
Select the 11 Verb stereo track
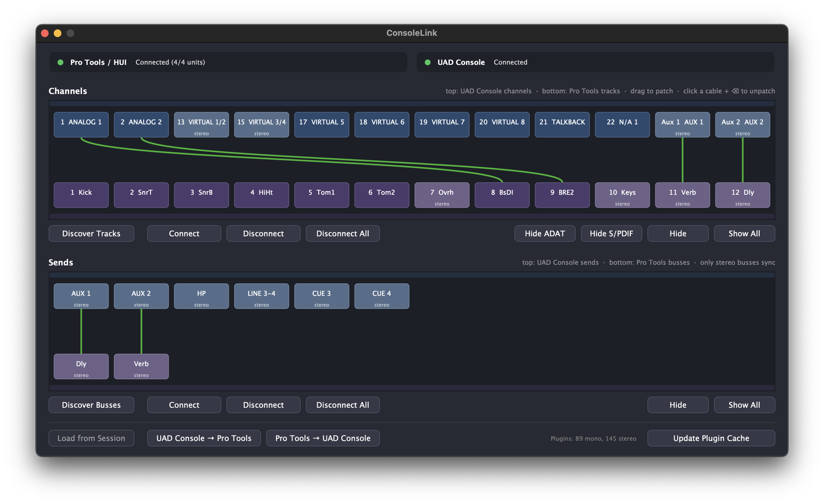[x=682, y=195]
